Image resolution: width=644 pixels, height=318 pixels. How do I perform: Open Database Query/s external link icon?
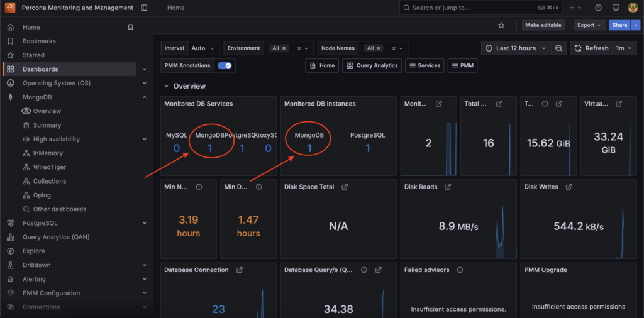pos(378,270)
